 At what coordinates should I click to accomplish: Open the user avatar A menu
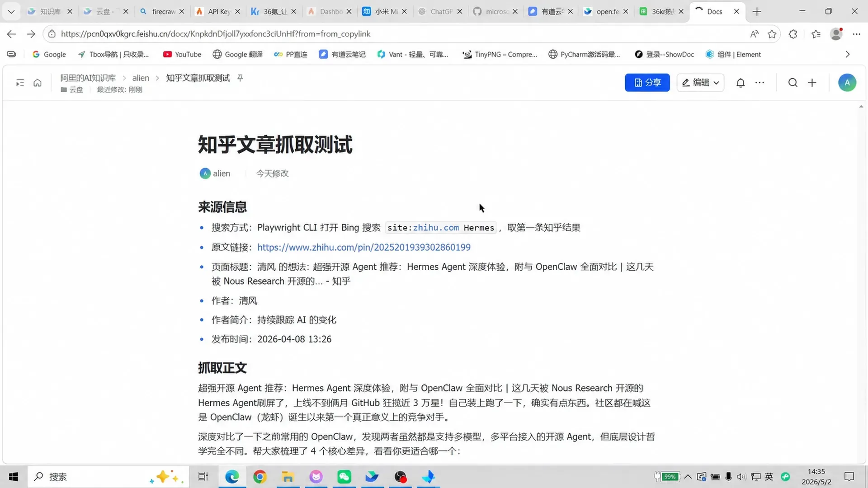[847, 83]
